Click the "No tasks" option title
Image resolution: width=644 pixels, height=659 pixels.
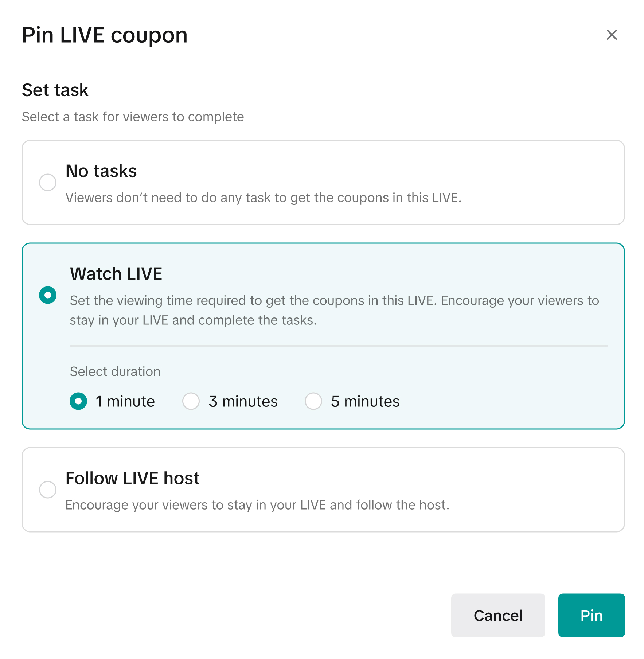tap(101, 171)
